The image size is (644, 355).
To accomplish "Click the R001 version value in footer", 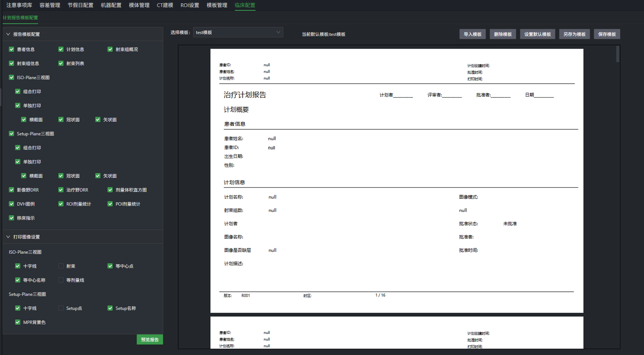I will pyautogui.click(x=246, y=296).
